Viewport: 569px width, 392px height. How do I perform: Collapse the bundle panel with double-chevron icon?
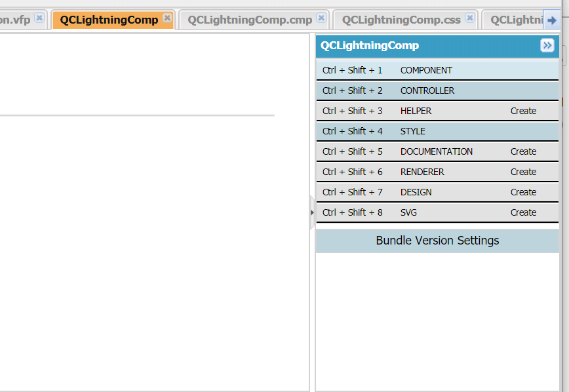547,45
